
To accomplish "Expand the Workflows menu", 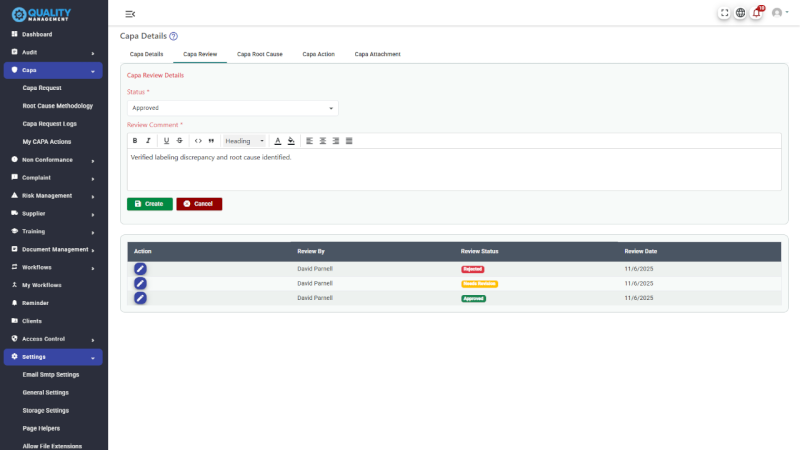I will pos(53,267).
